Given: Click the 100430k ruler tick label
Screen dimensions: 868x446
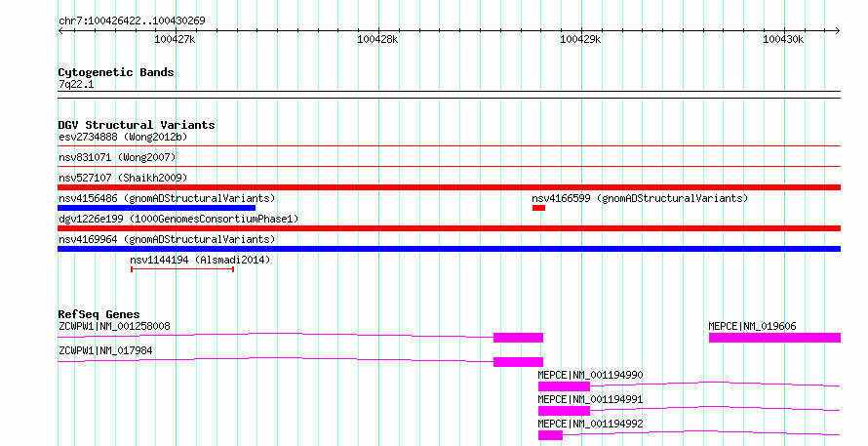Looking at the screenshot, I should [x=783, y=39].
